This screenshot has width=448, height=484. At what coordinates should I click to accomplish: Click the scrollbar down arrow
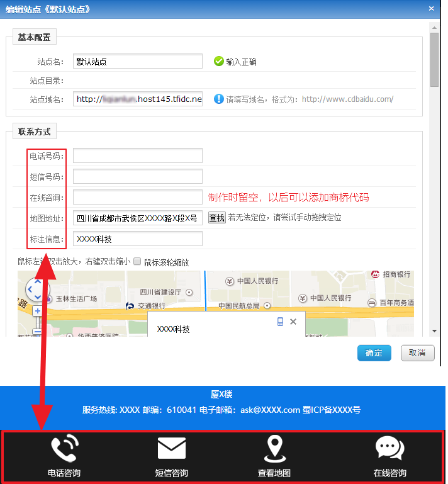(434, 331)
